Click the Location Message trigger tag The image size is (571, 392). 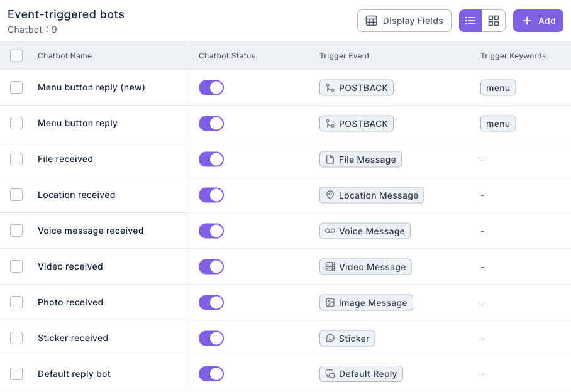point(372,195)
